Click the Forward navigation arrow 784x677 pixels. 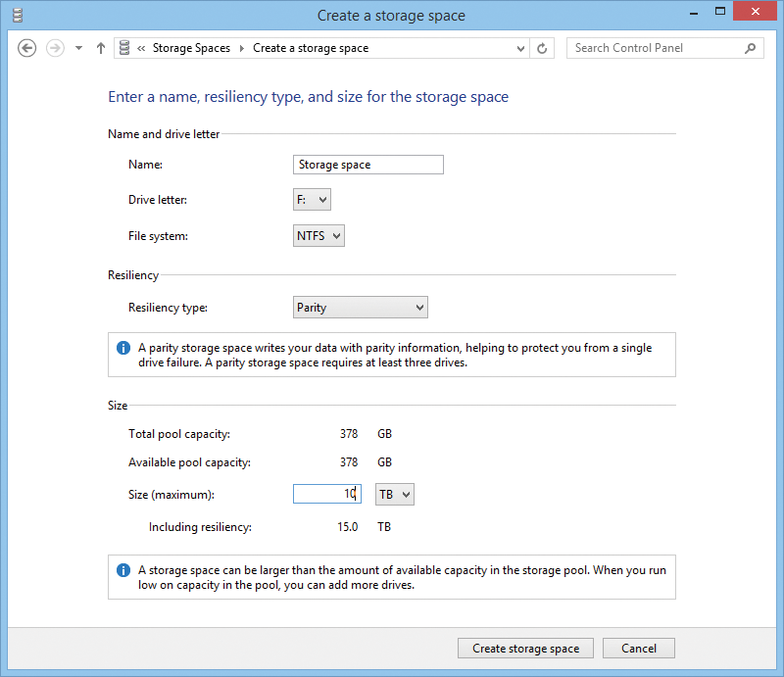tap(55, 48)
